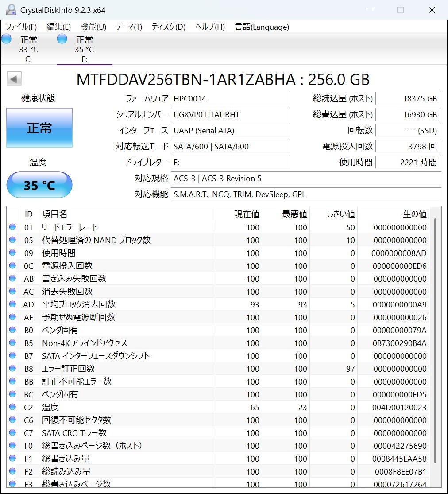Click status orb for F2 総読み込み量 row
The width and height of the screenshot is (448, 494).
[x=12, y=471]
